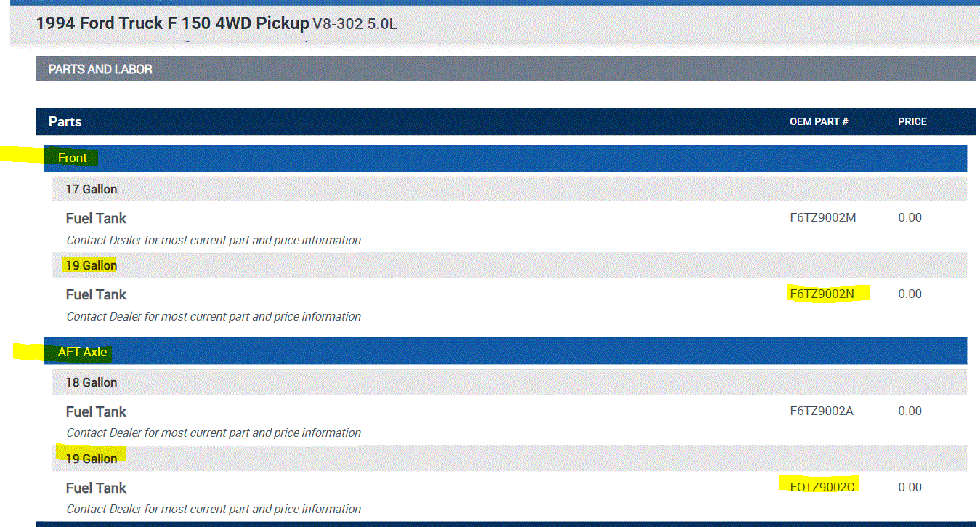980x527 pixels.
Task: Click the Parts table heading
Action: pyautogui.click(x=65, y=122)
